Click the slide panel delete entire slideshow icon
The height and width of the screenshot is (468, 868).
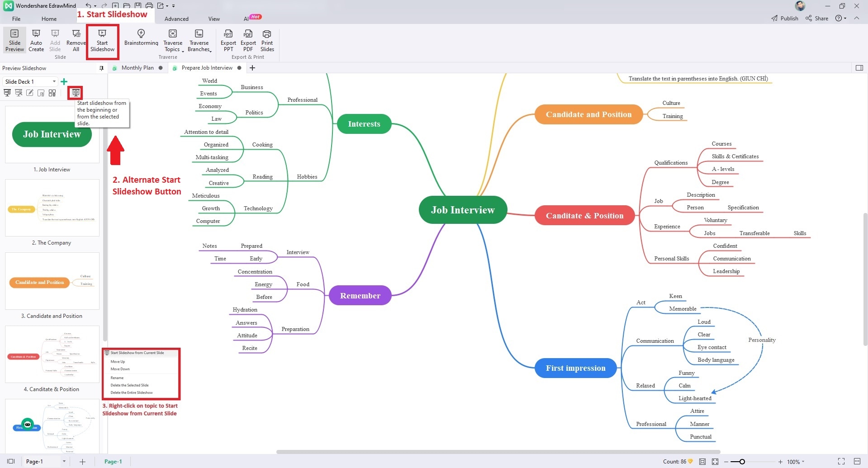point(52,93)
